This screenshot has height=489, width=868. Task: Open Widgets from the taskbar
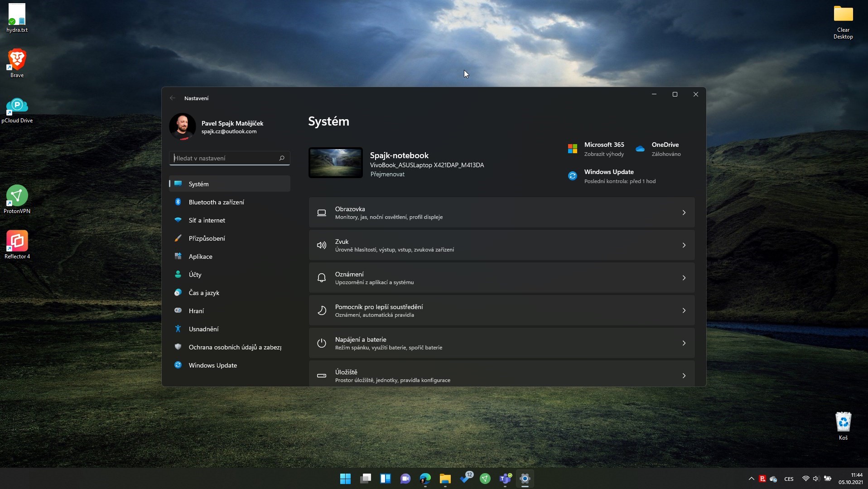(386, 479)
